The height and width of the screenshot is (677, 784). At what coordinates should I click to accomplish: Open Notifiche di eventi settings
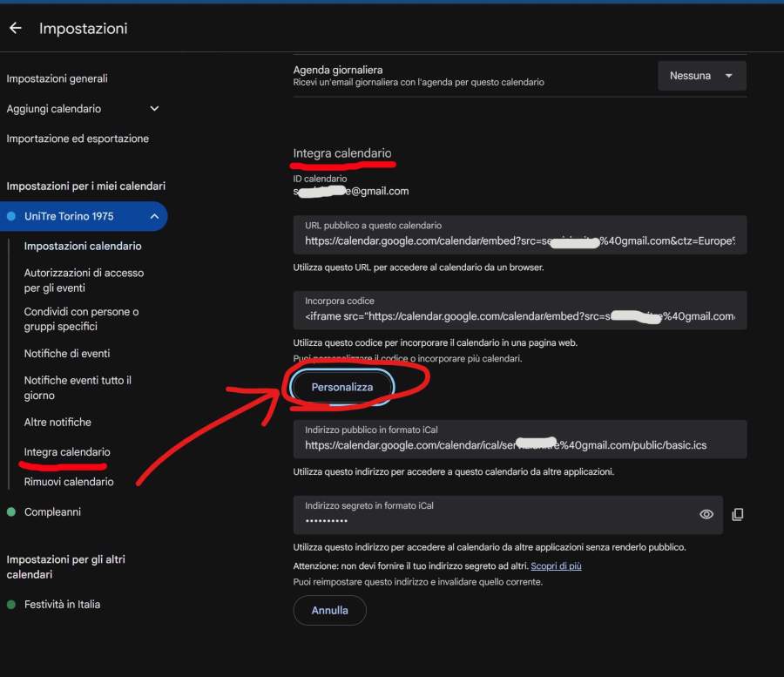pyautogui.click(x=67, y=354)
